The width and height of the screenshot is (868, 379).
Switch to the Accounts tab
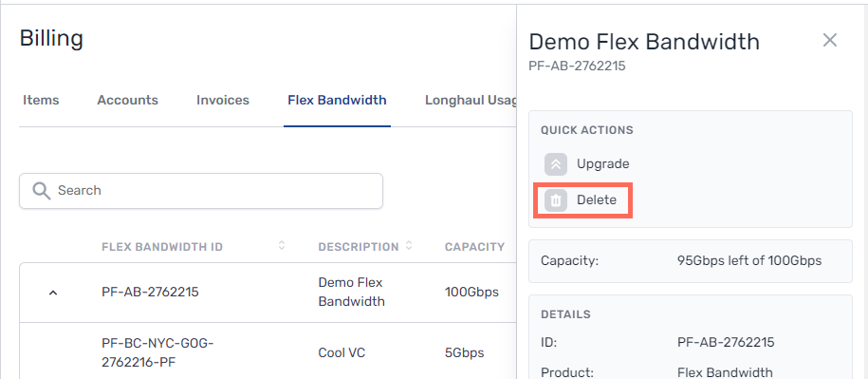(x=128, y=101)
